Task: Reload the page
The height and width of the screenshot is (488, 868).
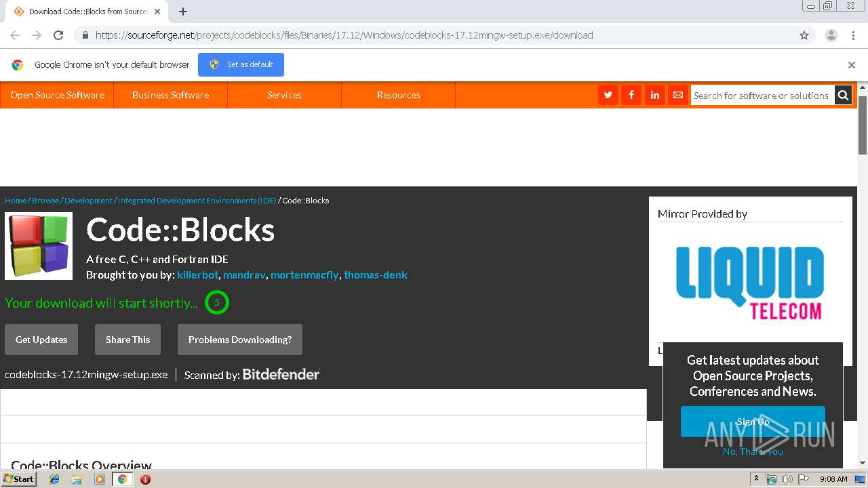Action: [58, 35]
